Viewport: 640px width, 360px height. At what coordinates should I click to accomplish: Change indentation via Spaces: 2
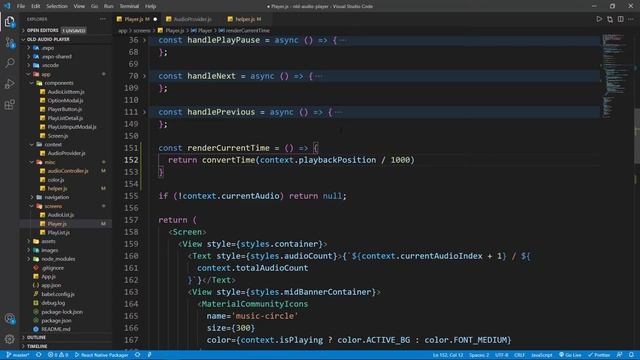coord(479,355)
